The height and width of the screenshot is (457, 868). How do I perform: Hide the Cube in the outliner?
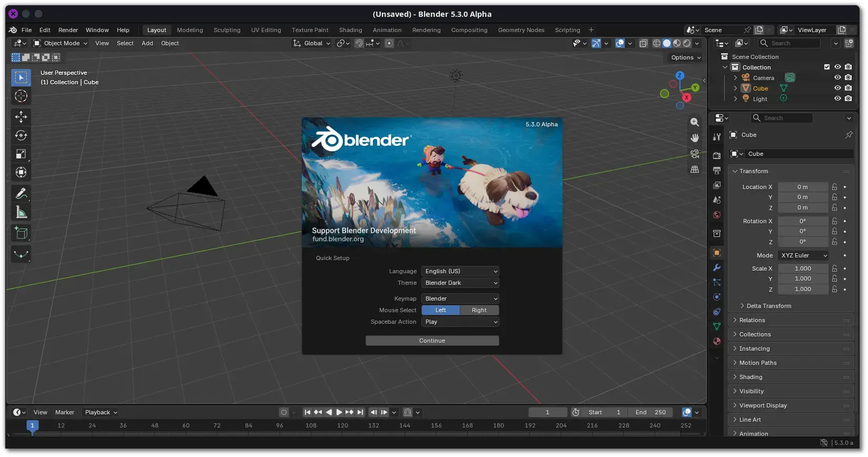[x=837, y=88]
